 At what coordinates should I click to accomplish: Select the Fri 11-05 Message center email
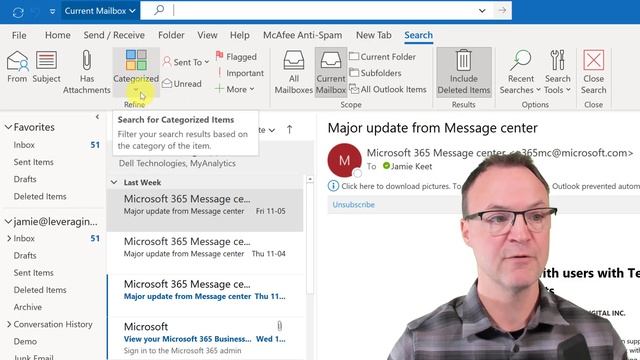point(205,210)
